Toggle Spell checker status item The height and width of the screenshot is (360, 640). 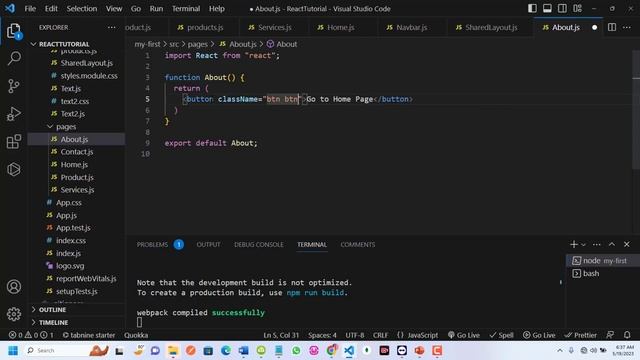(x=502, y=335)
